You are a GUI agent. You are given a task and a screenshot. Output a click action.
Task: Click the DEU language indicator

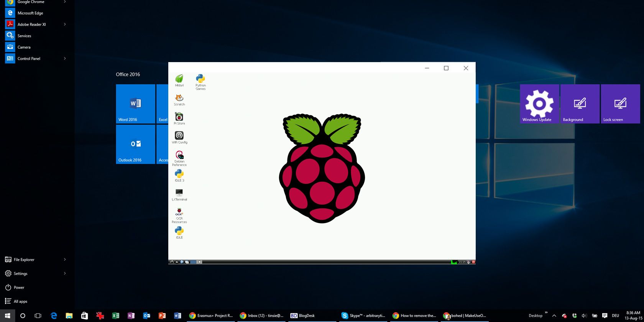click(616, 316)
